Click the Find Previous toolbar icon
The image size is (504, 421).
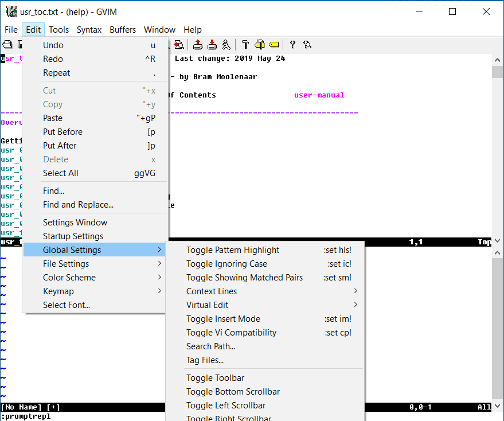pyautogui.click(x=179, y=44)
